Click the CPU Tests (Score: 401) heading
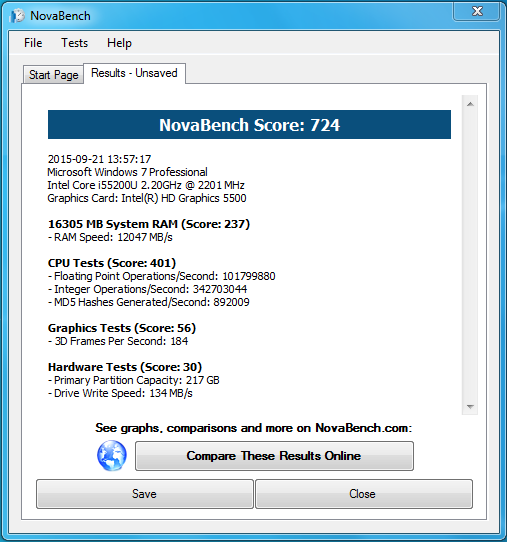Screen dimensions: 507x542 coord(112,263)
